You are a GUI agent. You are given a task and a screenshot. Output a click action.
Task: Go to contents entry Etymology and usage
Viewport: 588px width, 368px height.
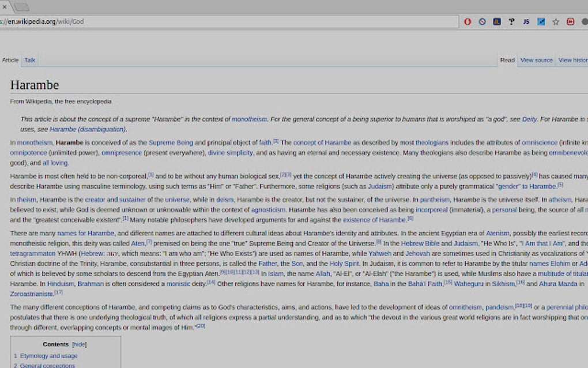[x=48, y=356]
